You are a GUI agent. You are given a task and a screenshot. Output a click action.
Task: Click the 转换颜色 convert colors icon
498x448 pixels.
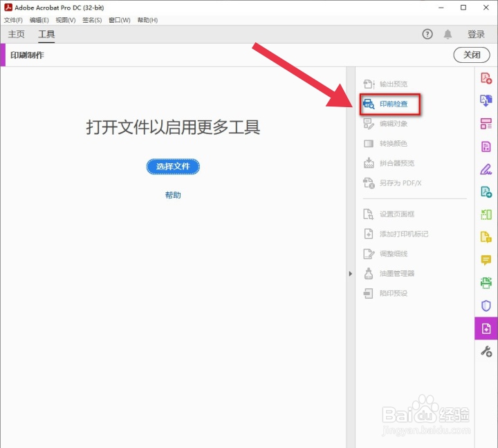[369, 144]
